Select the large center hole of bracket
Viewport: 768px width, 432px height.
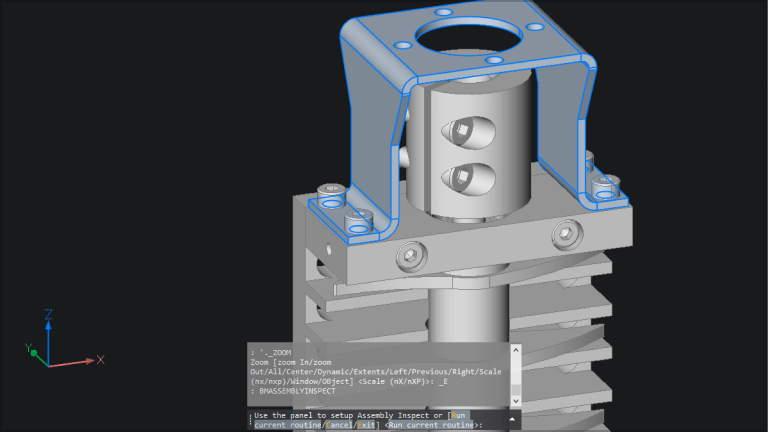[x=468, y=36]
